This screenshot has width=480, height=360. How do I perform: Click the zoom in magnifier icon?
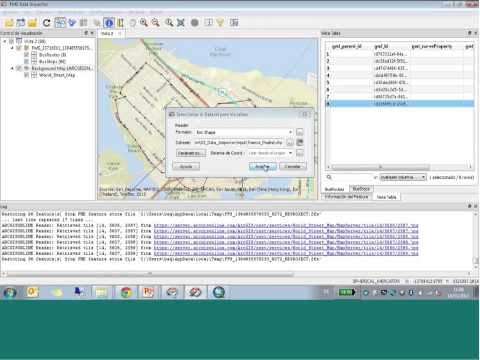pyautogui.click(x=144, y=22)
